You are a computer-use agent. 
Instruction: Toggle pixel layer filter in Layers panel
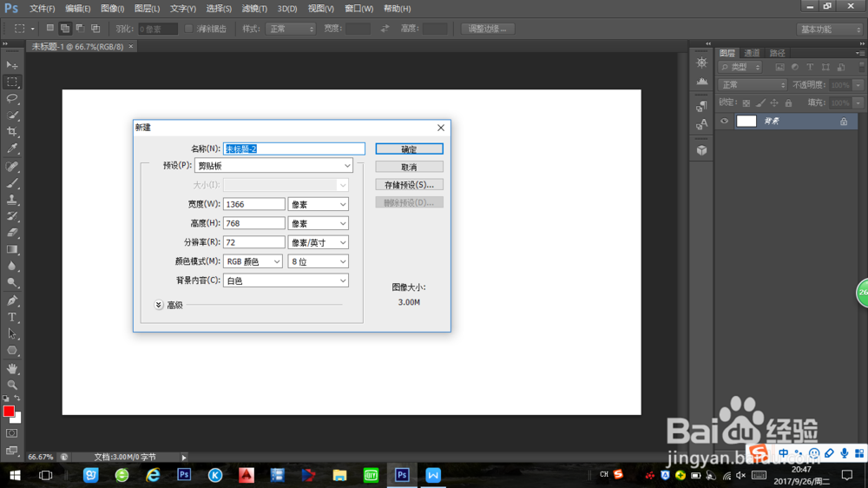[779, 67]
